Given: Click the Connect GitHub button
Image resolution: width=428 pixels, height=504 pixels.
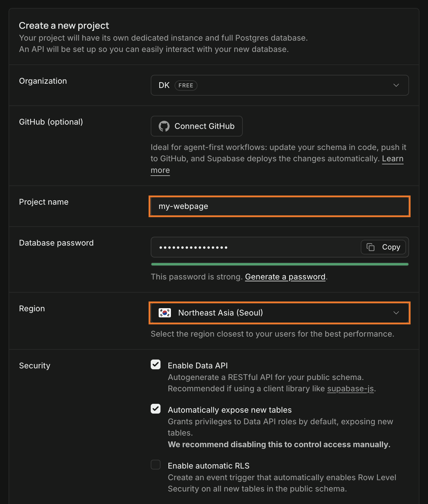Looking at the screenshot, I should click(197, 126).
